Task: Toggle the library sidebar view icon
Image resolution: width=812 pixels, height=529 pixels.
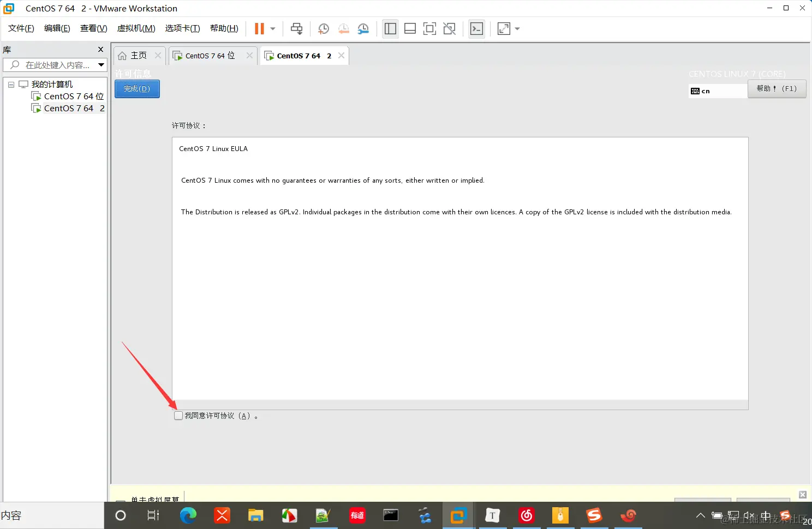Action: (390, 29)
